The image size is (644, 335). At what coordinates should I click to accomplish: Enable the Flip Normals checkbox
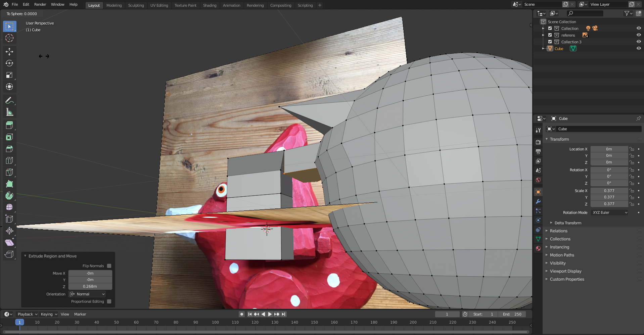(109, 266)
